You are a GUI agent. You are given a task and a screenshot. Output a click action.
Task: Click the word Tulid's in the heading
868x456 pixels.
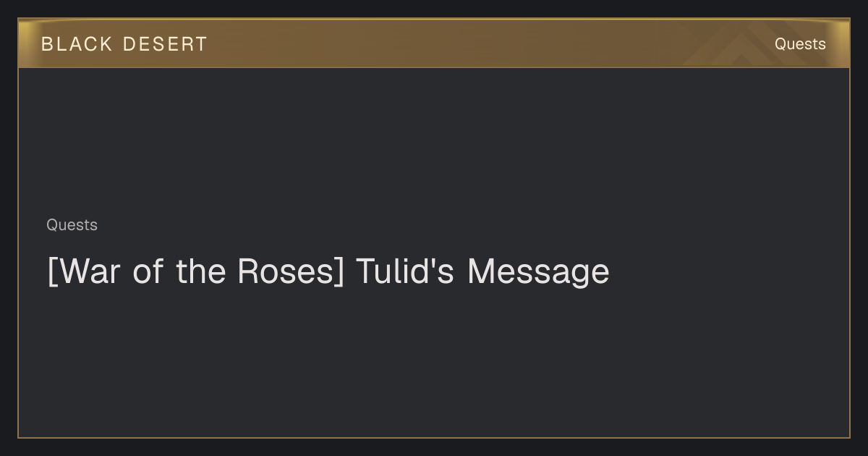tap(405, 271)
